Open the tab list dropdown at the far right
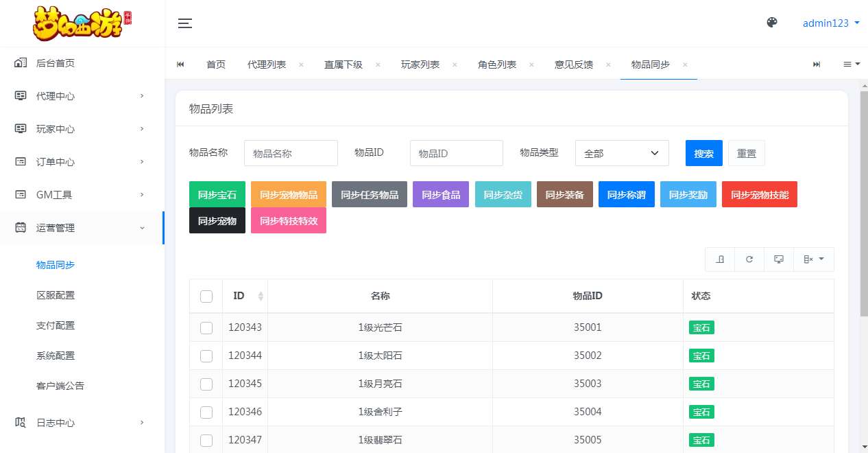This screenshot has width=868, height=453. click(851, 64)
